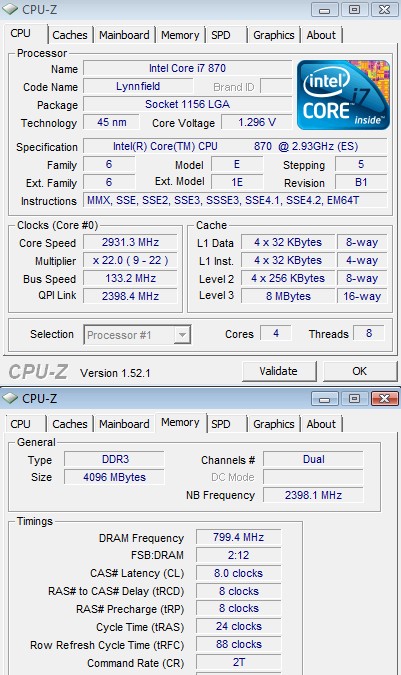Click the Version 1.52.1 label
Image resolution: width=401 pixels, height=675 pixels.
coord(115,373)
